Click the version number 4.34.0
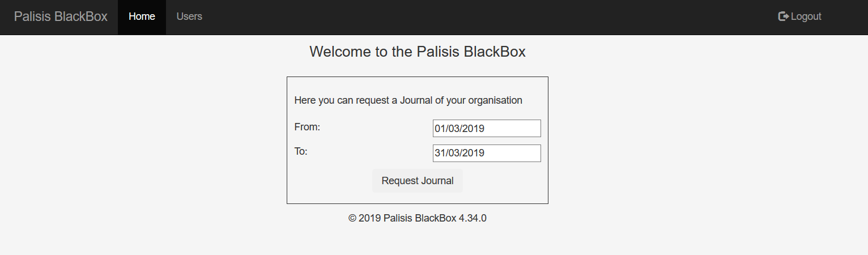The height and width of the screenshot is (255, 868). pos(473,218)
